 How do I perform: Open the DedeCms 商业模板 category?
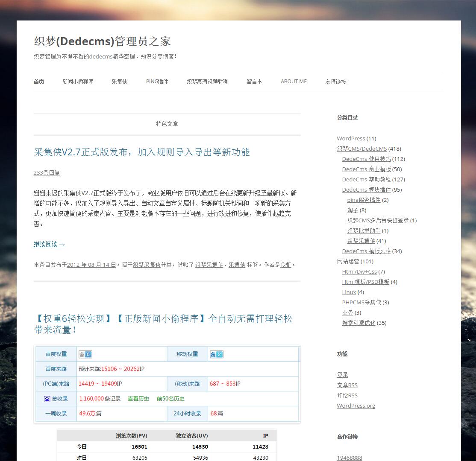click(x=367, y=169)
